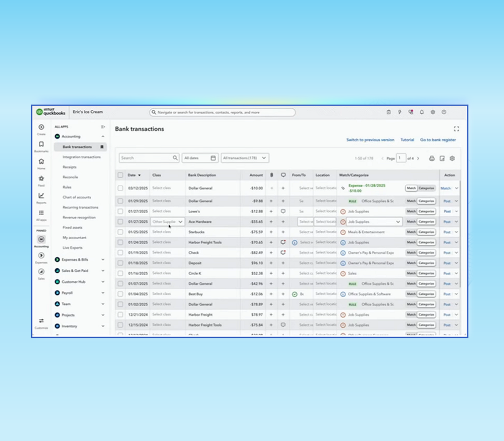The width and height of the screenshot is (504, 441).
Task: Click the bookmark icon beside Bank transactions
Action: point(102,147)
